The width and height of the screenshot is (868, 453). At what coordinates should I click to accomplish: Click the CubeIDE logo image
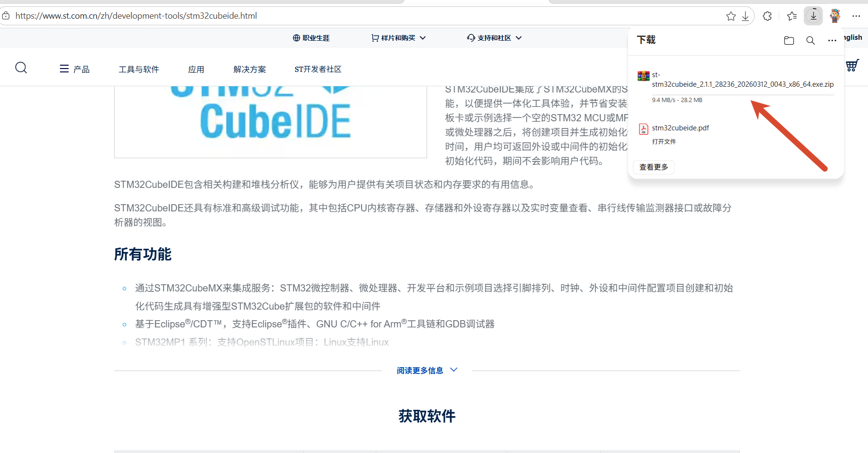point(271,122)
